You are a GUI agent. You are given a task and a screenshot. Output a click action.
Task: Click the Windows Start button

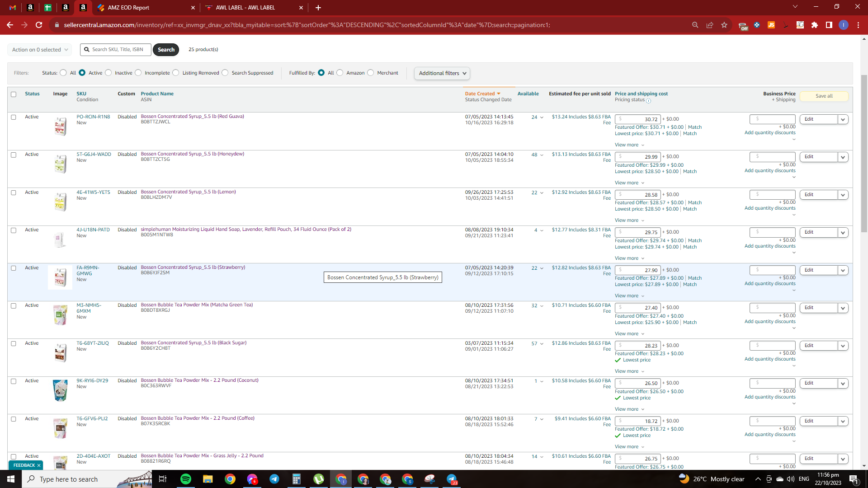[x=11, y=479]
